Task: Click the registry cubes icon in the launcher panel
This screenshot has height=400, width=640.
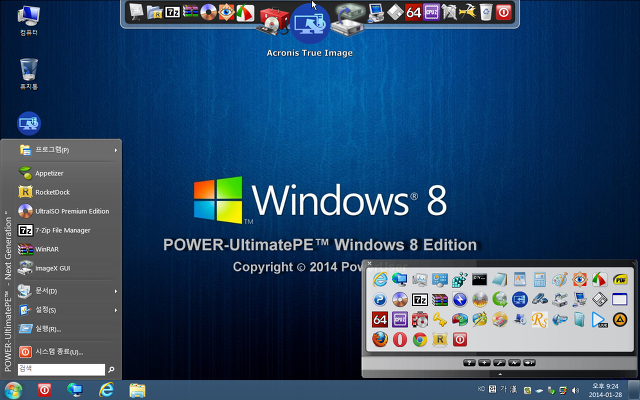Action: 459,279
